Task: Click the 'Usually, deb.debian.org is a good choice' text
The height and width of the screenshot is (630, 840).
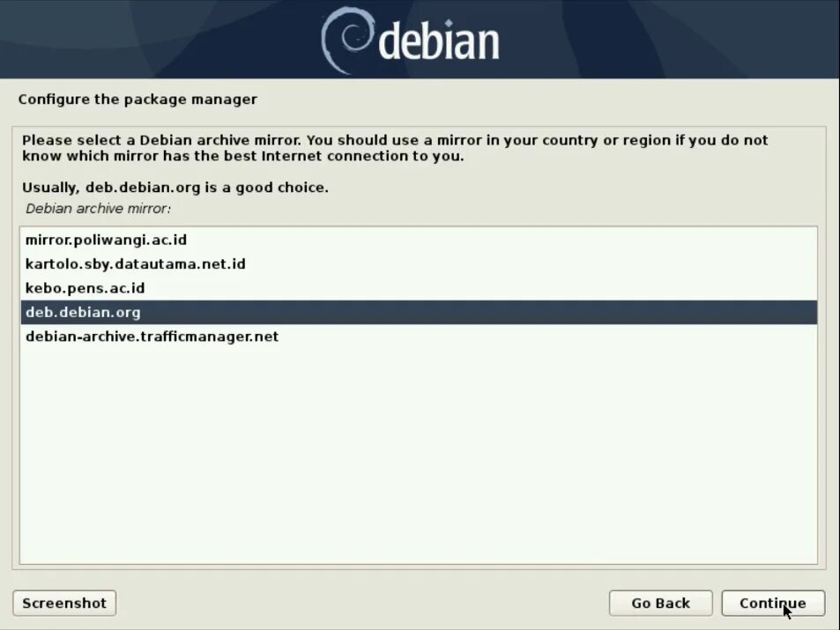Action: [x=175, y=188]
